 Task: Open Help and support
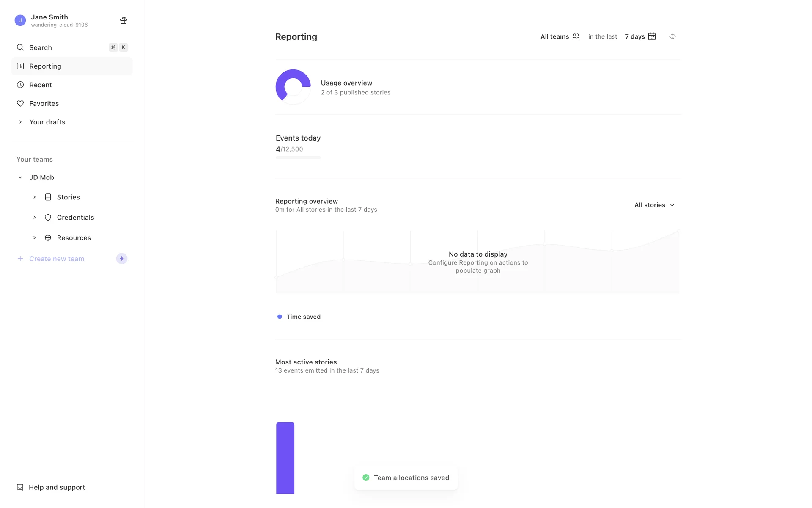57,487
